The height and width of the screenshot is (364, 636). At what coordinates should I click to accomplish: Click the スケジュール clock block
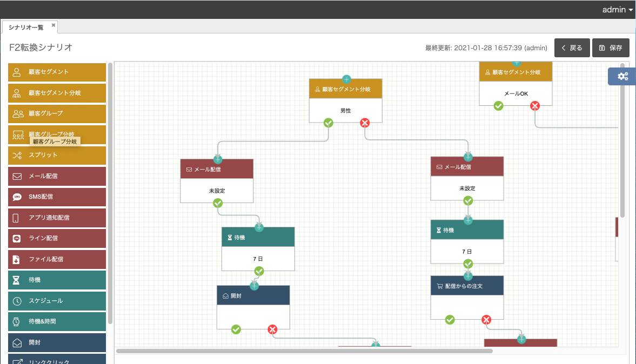tap(57, 300)
